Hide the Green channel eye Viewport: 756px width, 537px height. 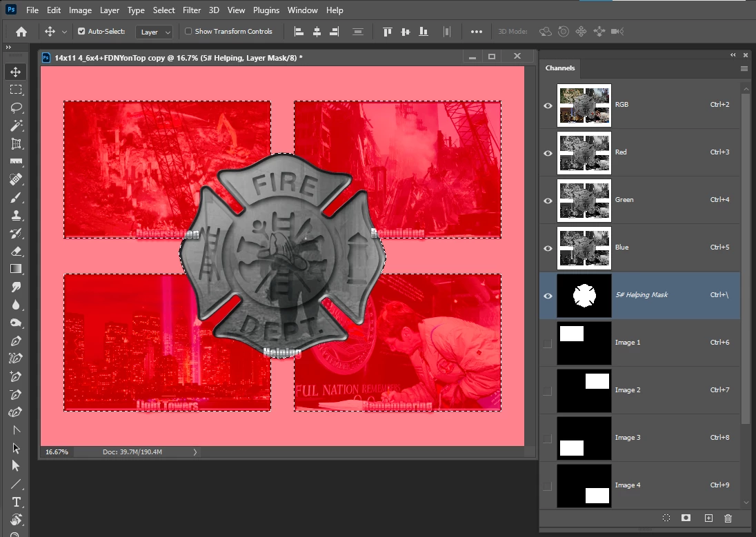click(x=548, y=201)
